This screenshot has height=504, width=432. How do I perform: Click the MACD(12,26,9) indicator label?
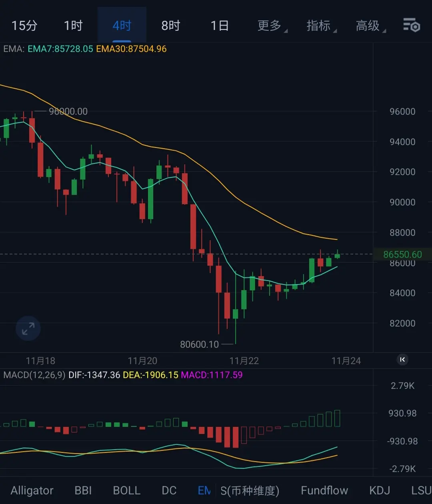34,375
